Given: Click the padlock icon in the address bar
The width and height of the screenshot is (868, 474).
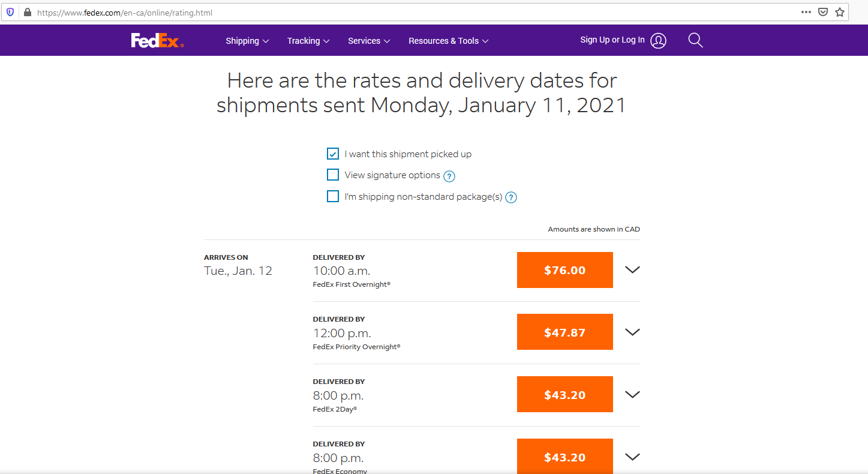Looking at the screenshot, I should click(28, 11).
